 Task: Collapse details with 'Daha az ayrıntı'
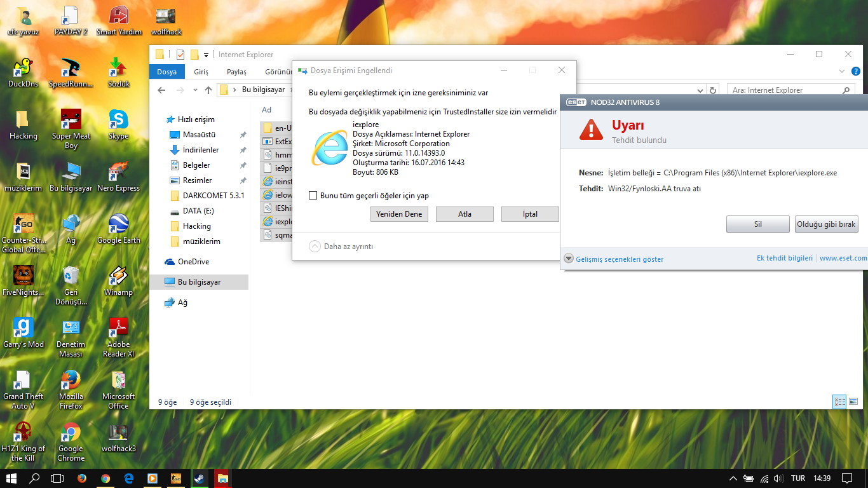341,247
